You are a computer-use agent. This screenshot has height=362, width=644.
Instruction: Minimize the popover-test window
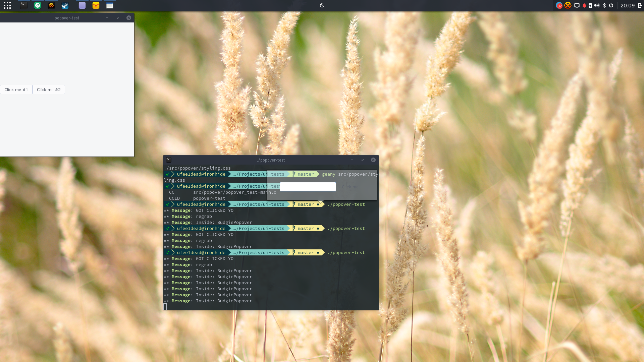(107, 18)
